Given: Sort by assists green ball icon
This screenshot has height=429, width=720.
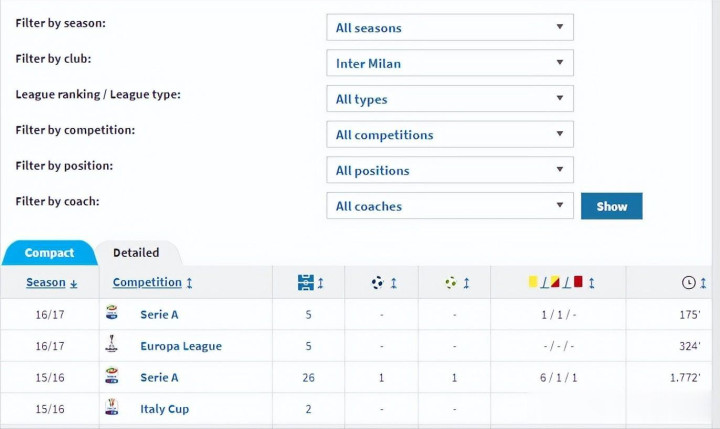Looking at the screenshot, I should pos(451,282).
